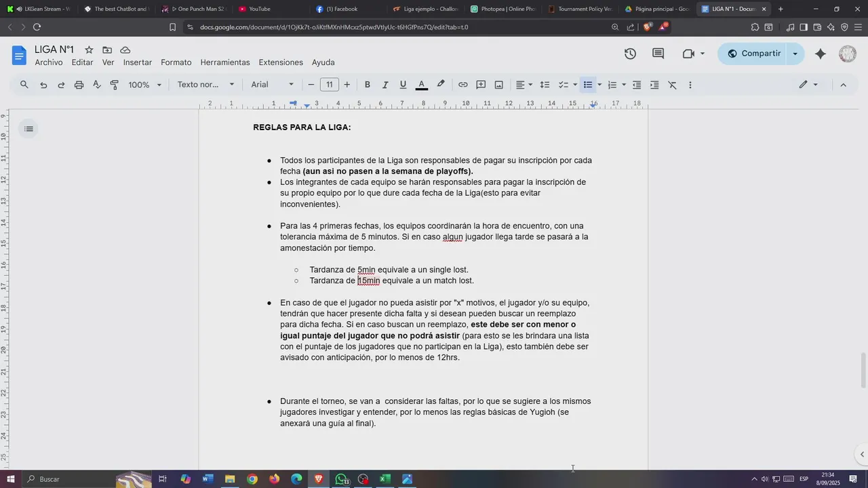Clear formatting

(672, 85)
